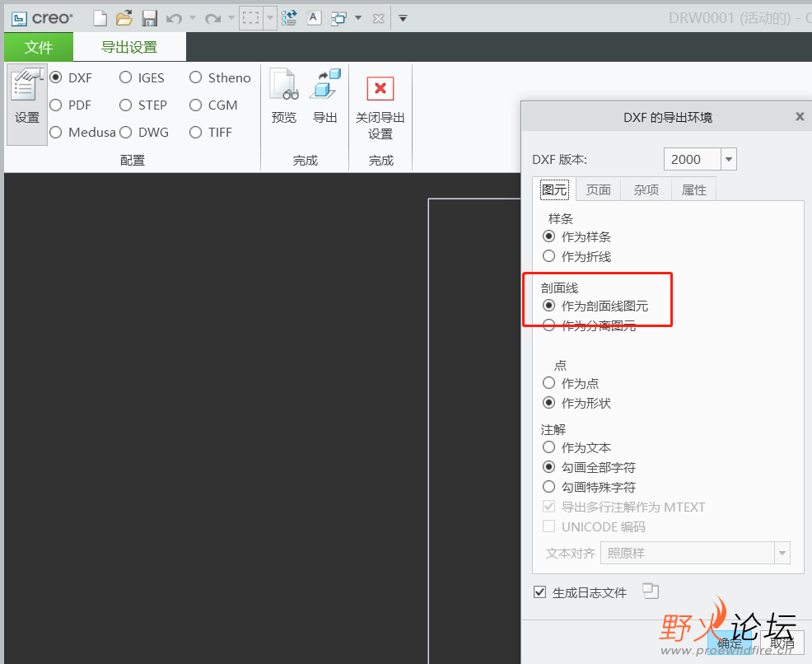Open the 文件 menu tab

tap(39, 47)
